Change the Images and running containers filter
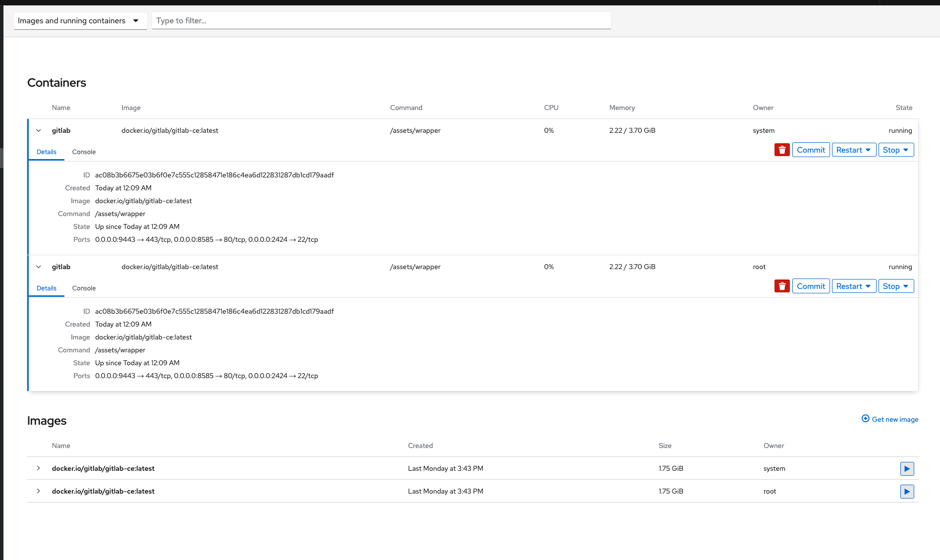Image resolution: width=940 pixels, height=560 pixels. coord(80,20)
